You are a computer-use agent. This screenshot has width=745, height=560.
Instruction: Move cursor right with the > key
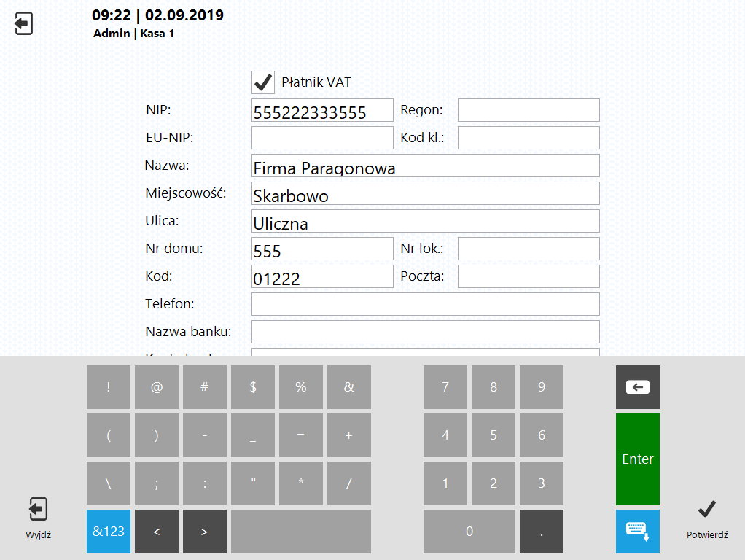(205, 532)
